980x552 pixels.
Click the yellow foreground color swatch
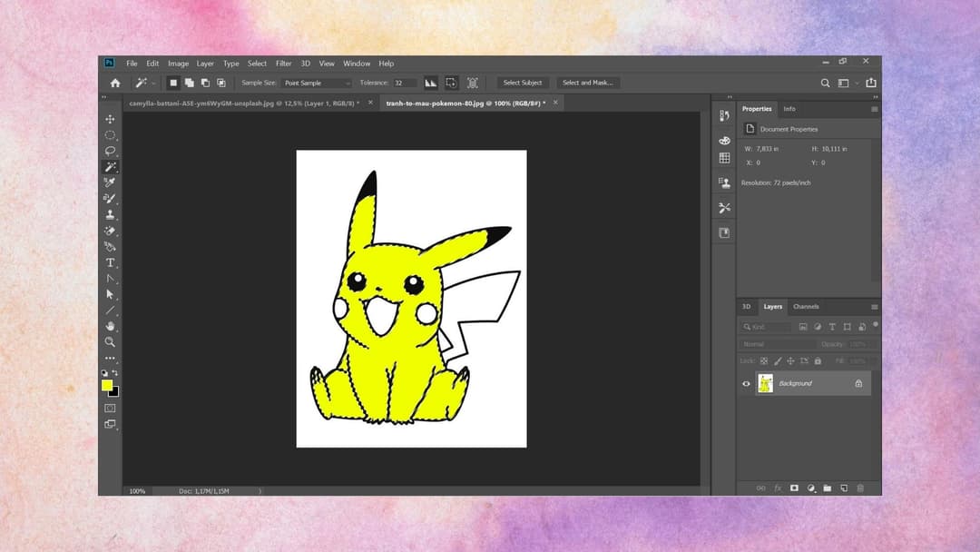pyautogui.click(x=106, y=385)
